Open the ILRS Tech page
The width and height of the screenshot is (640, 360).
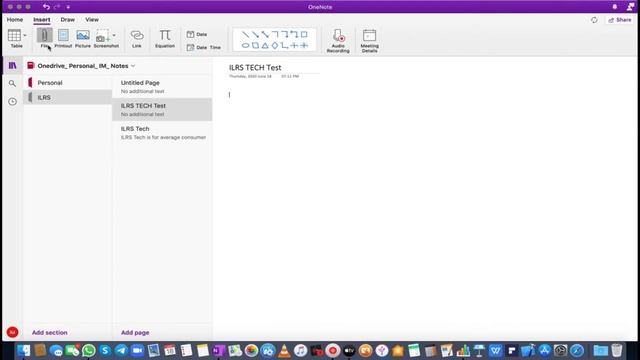(x=162, y=133)
